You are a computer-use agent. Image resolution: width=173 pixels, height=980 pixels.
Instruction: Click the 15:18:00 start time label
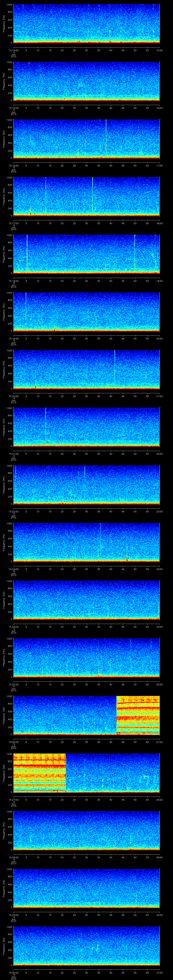coord(13,281)
